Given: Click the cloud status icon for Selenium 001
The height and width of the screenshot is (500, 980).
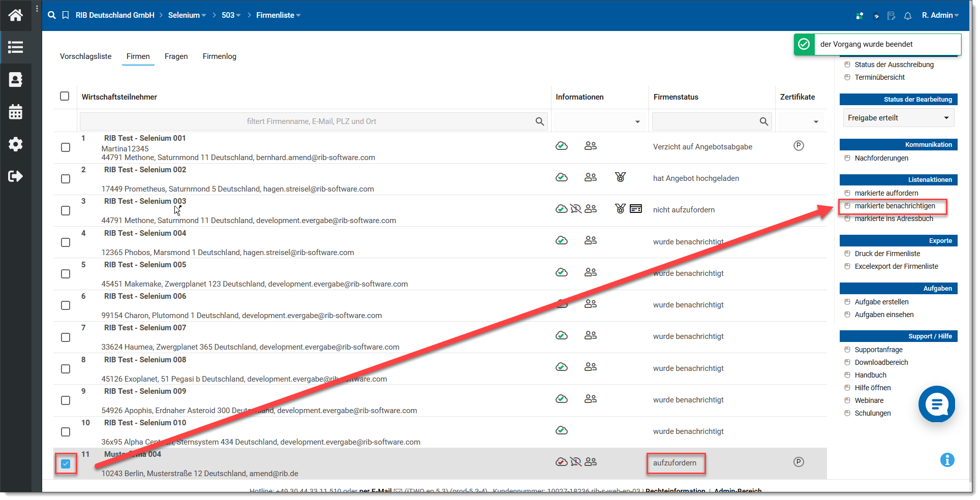Looking at the screenshot, I should (x=562, y=146).
